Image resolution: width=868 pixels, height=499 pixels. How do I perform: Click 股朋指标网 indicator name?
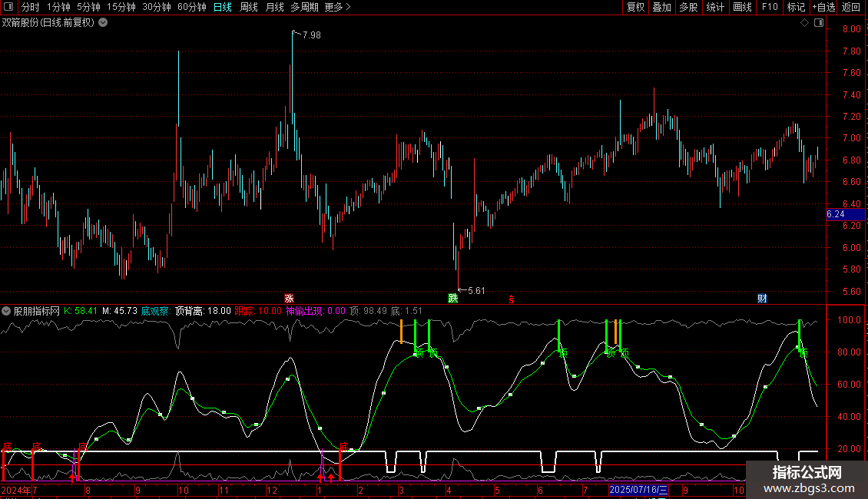click(37, 311)
